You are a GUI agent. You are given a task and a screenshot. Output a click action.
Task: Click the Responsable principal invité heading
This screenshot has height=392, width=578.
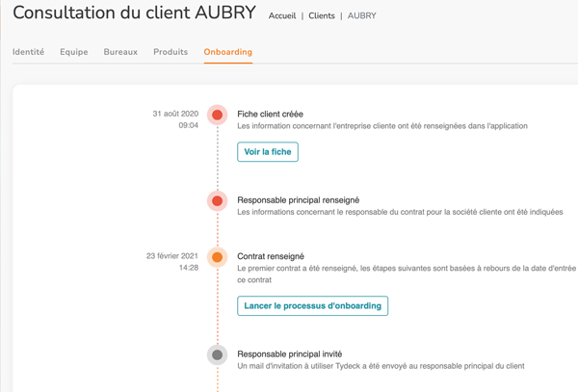[x=290, y=353]
